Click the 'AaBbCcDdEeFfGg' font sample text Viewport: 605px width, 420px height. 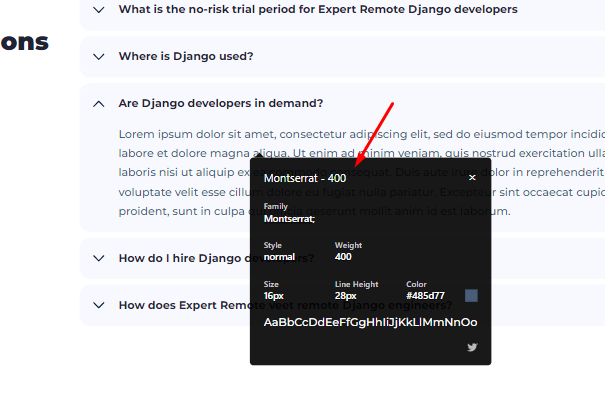point(370,322)
